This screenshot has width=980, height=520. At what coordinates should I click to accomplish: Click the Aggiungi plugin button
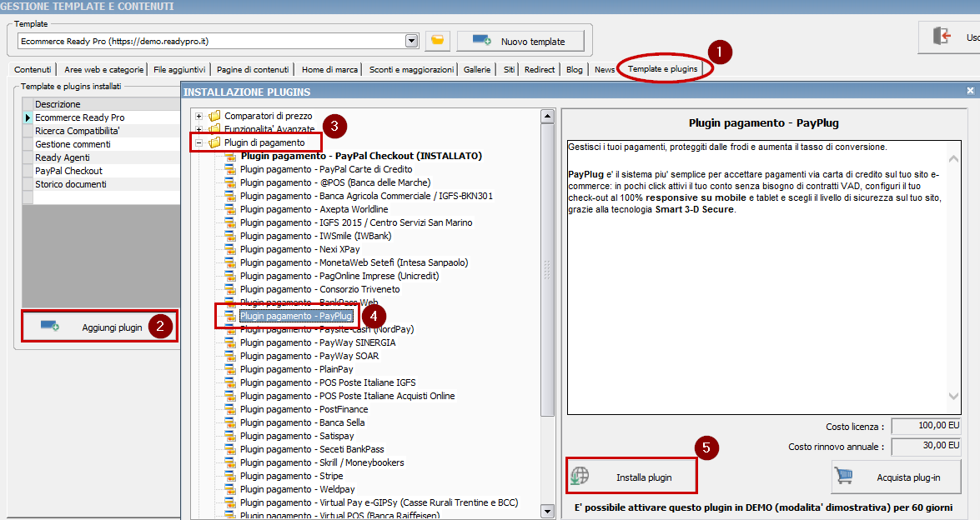point(99,327)
